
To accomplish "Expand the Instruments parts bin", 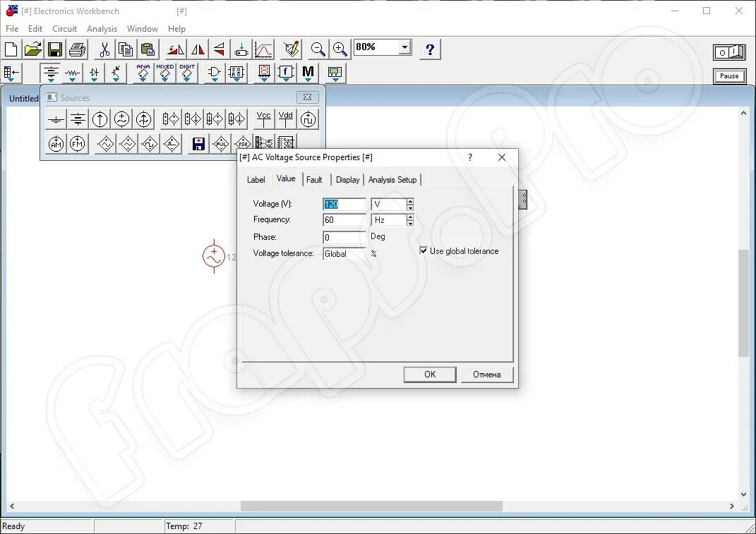I will tap(335, 73).
